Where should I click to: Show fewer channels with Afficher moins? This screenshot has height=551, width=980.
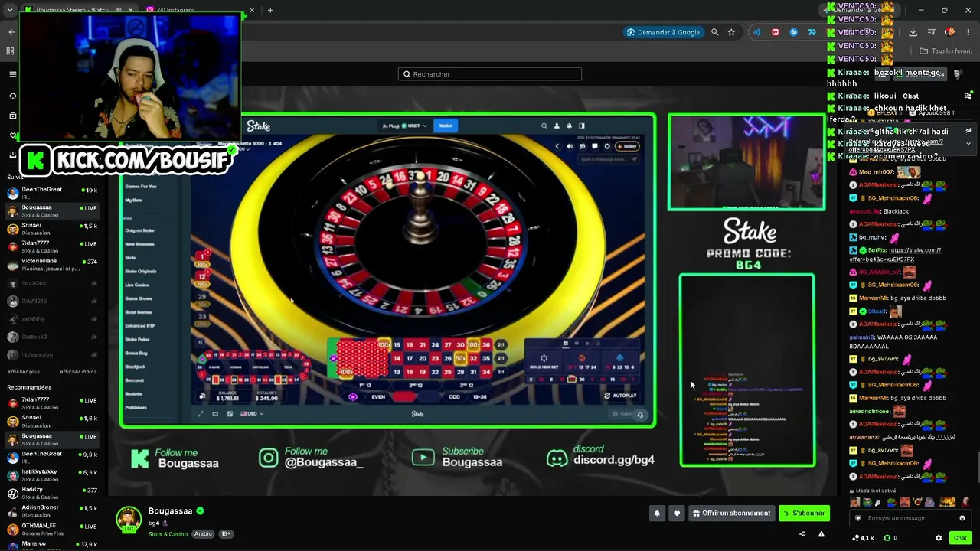(78, 372)
